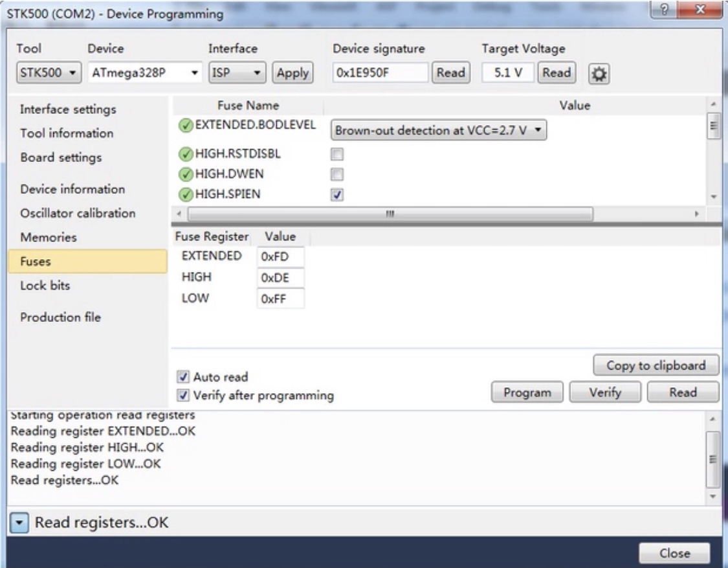Click the fuse list scroll left arrow

click(x=179, y=214)
